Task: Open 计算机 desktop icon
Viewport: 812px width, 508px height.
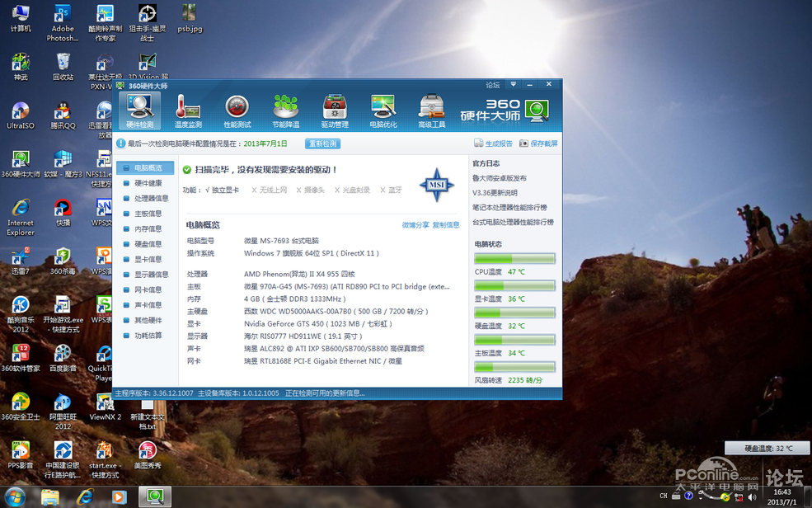Action: [x=21, y=19]
